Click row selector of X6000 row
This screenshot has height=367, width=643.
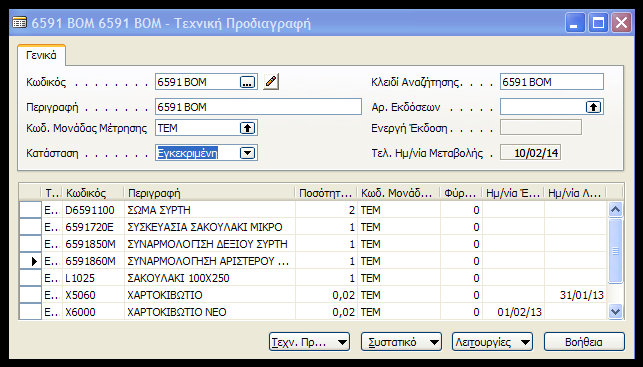30,312
